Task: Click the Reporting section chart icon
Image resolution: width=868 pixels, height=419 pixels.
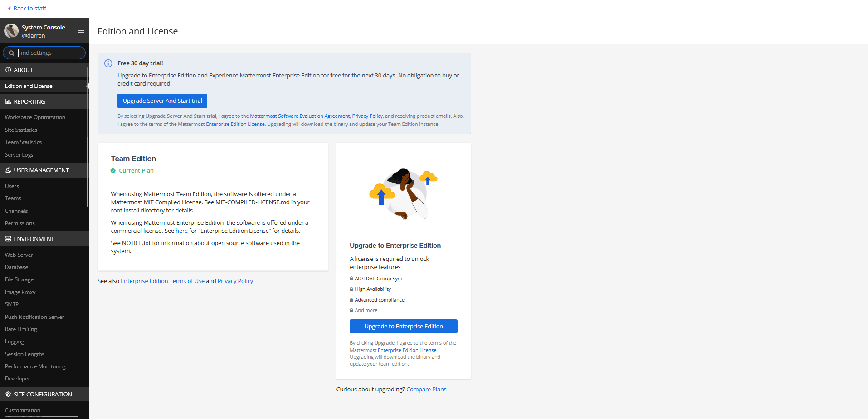Action: pos(8,102)
